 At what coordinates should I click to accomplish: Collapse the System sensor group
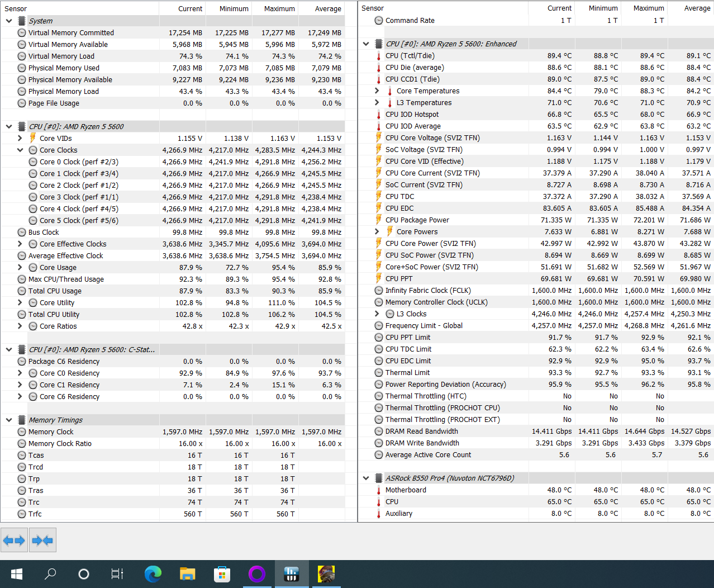click(x=9, y=21)
